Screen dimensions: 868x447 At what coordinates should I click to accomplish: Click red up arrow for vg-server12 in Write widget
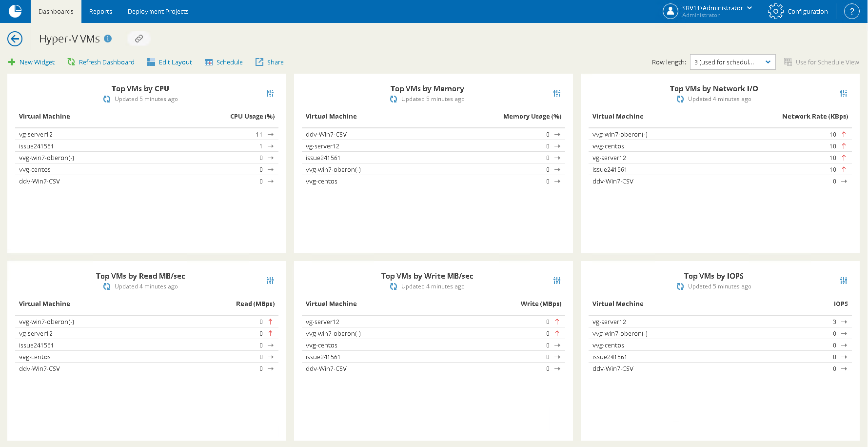(557, 322)
